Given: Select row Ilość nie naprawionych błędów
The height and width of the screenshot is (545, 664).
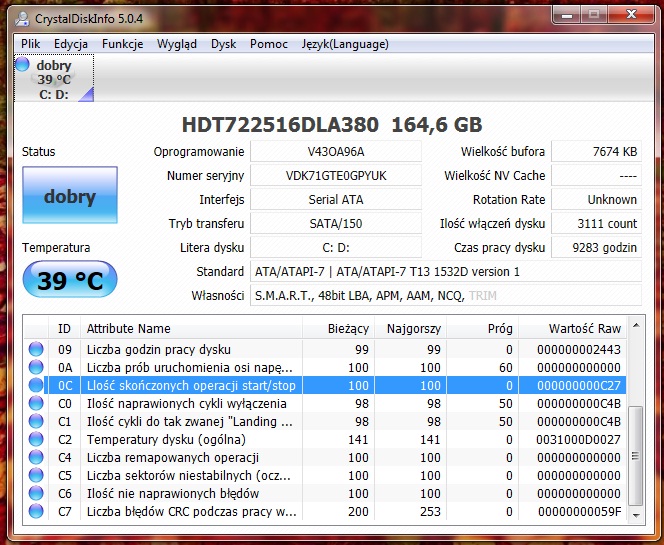Looking at the screenshot, I should pos(325,493).
